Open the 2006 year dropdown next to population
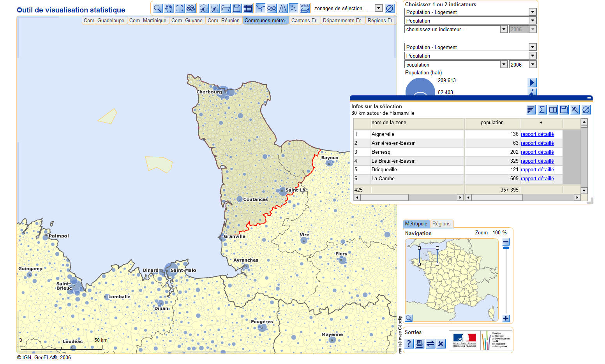This screenshot has width=605, height=364. (533, 65)
